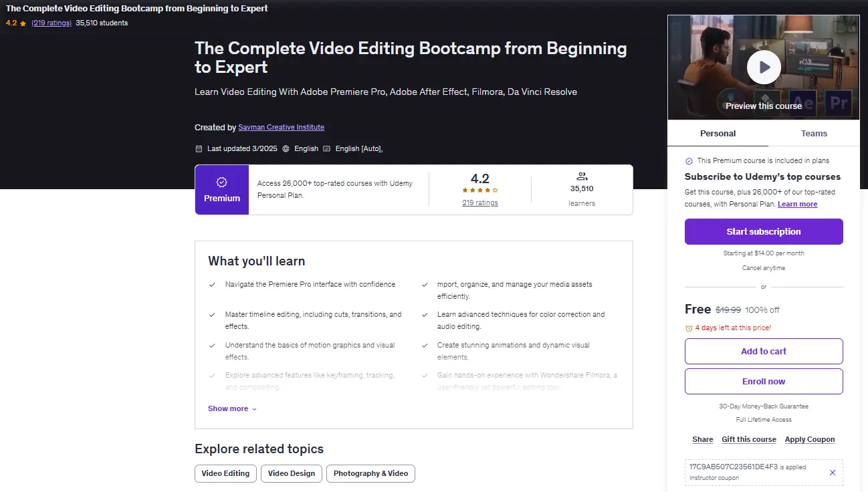Click the Apply Coupon link
This screenshot has width=868, height=492.
[x=810, y=439]
